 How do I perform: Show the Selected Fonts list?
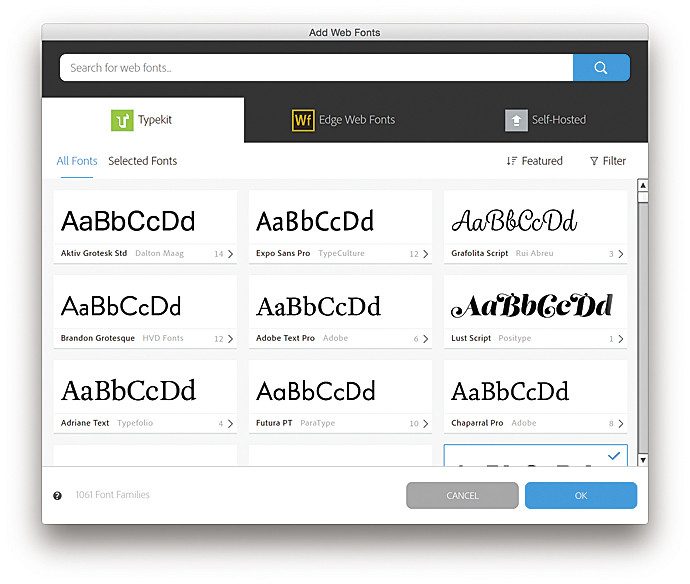(x=143, y=161)
